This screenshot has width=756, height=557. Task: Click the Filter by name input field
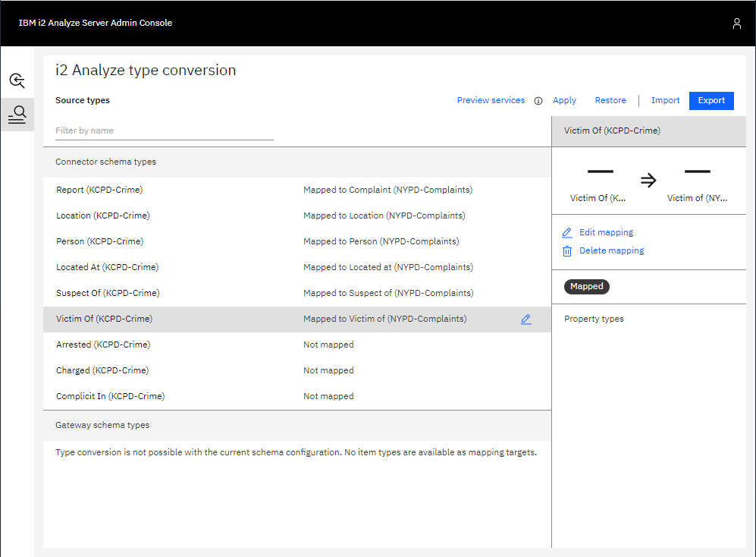(164, 130)
